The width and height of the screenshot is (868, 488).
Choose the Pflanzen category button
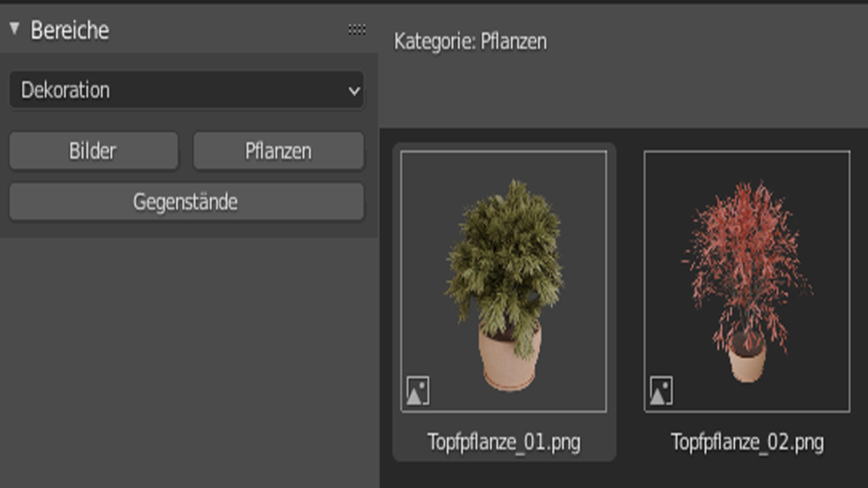[278, 151]
